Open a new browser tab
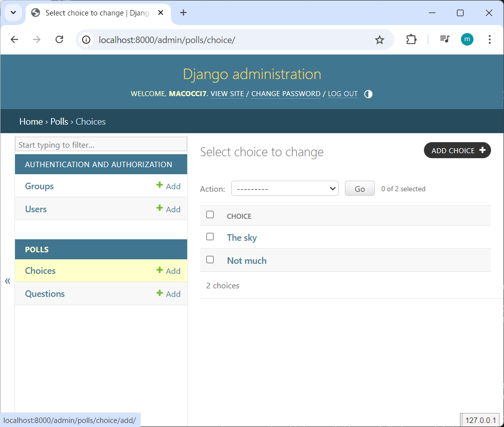Screen dimensions: 504x427 (x=183, y=13)
